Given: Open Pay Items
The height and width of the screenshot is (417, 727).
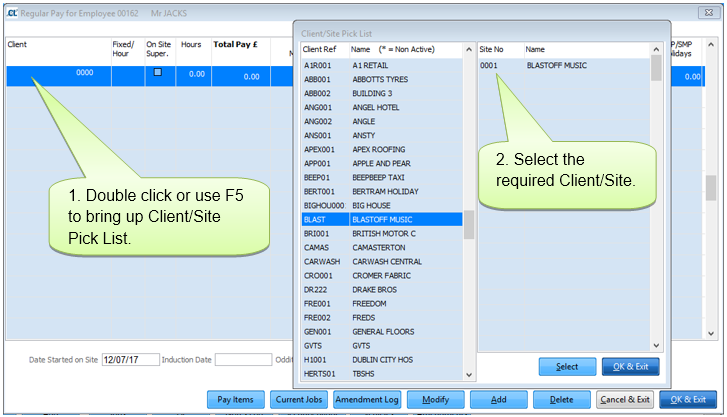Looking at the screenshot, I should (x=236, y=399).
